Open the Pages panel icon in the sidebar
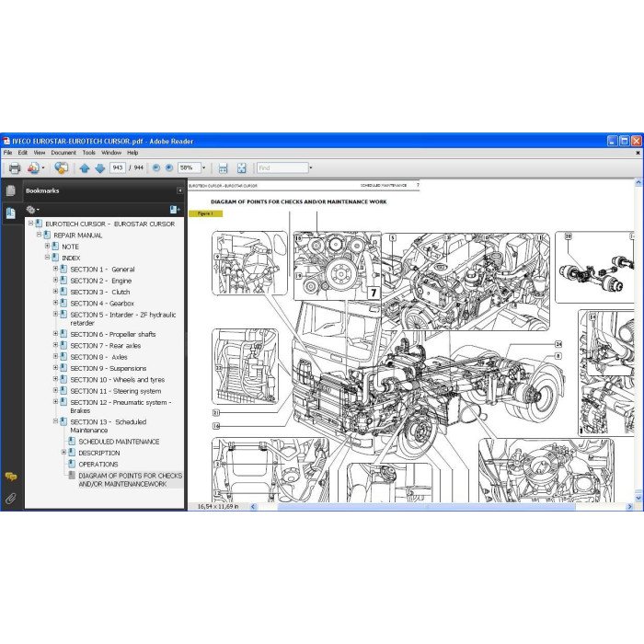The image size is (644, 644). pos(11,190)
